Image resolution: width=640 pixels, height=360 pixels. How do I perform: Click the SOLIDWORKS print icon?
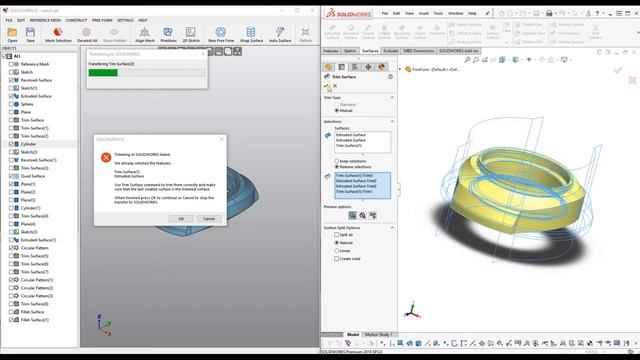pyautogui.click(x=549, y=13)
